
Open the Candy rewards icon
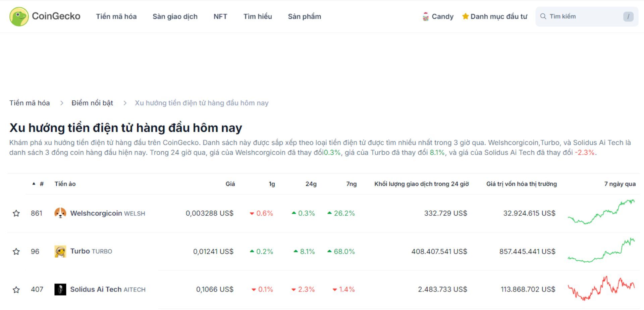[425, 16]
